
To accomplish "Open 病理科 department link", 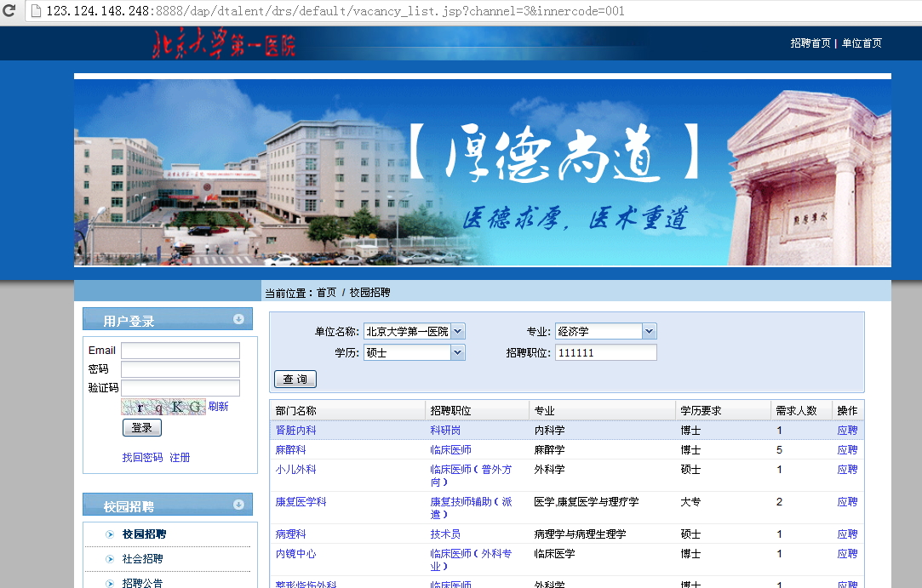I will click(x=290, y=534).
